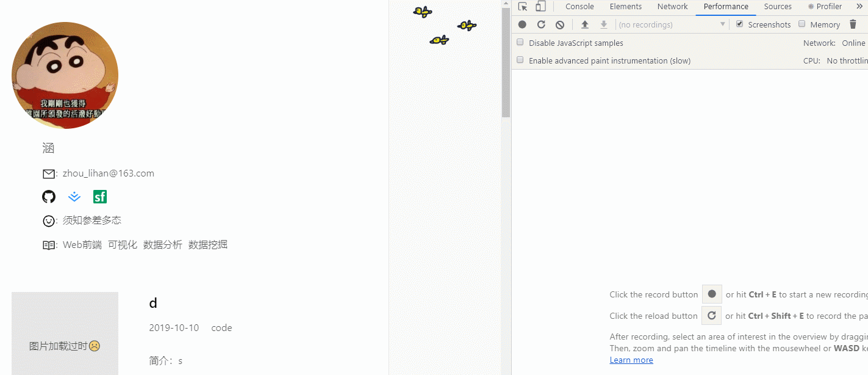Show more DevTools tabs with chevron

point(860,7)
